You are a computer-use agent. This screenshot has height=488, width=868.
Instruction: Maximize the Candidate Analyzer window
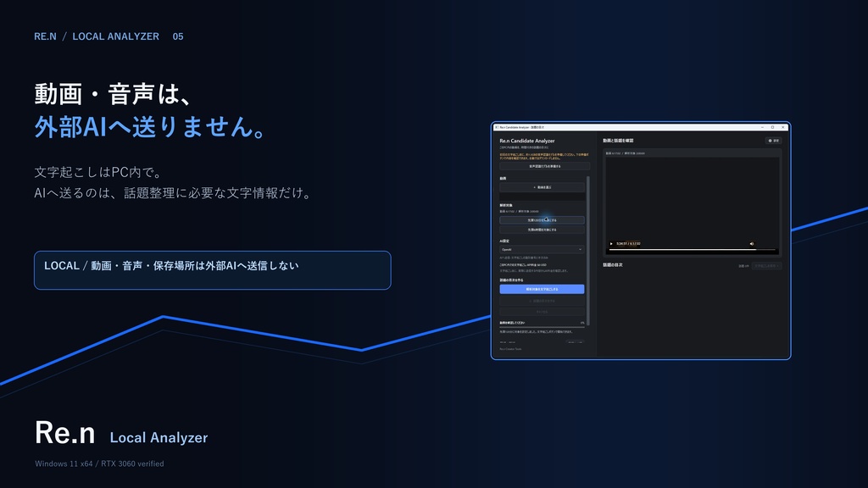pos(773,127)
